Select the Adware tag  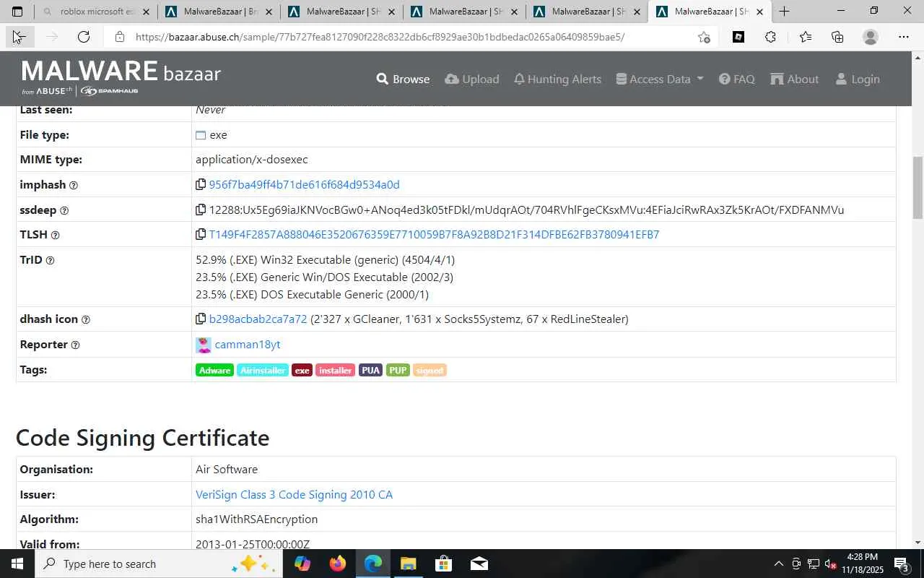(x=214, y=371)
